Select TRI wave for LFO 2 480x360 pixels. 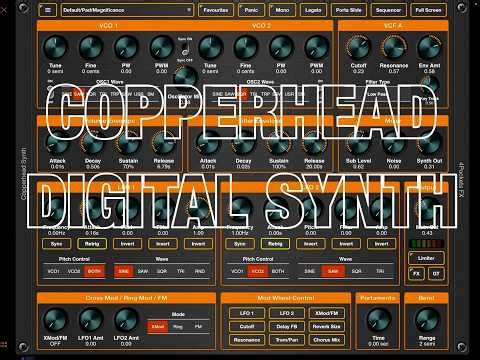380,271
